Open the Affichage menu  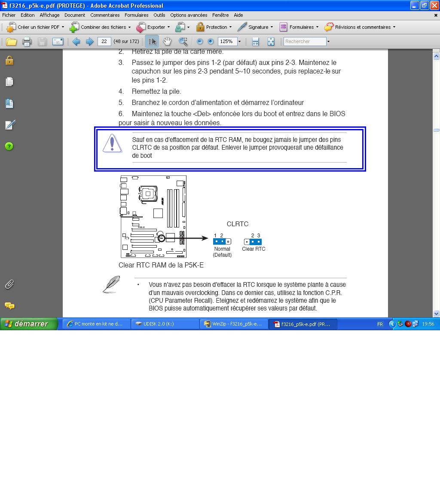[49, 15]
